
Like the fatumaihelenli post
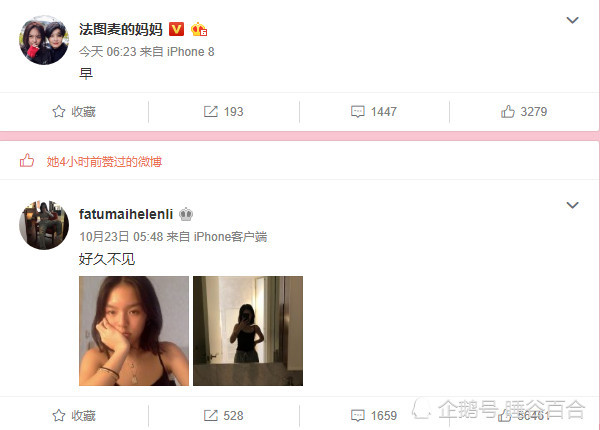point(524,415)
